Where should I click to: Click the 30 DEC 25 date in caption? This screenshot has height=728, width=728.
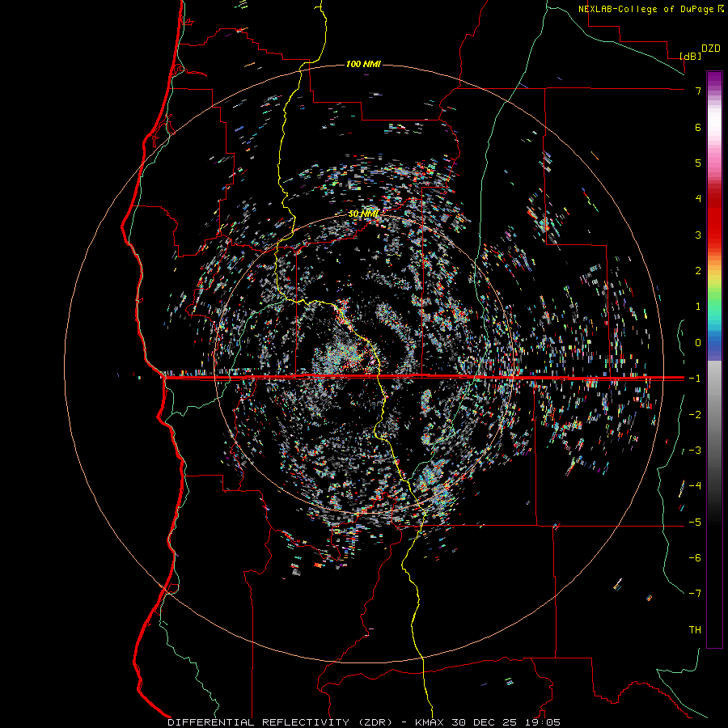(486, 722)
